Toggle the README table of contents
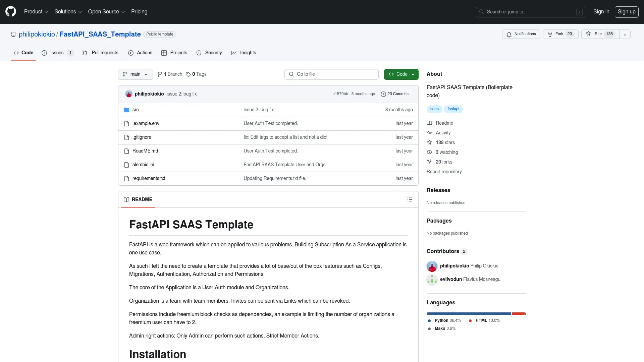Image resolution: width=644 pixels, height=362 pixels. point(410,199)
